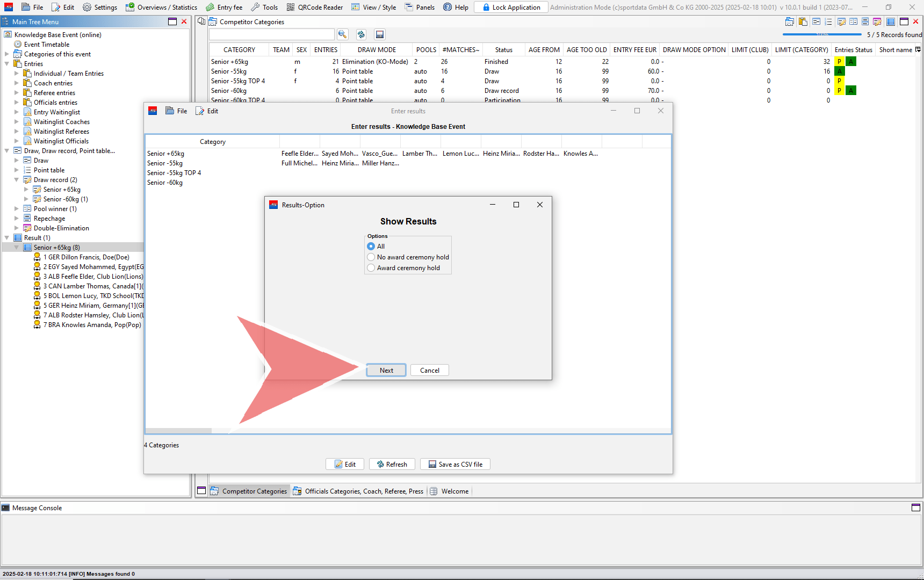Click the horizontal scrollbar in Enter results table
Viewport: 924px width, 580px height.
178,431
